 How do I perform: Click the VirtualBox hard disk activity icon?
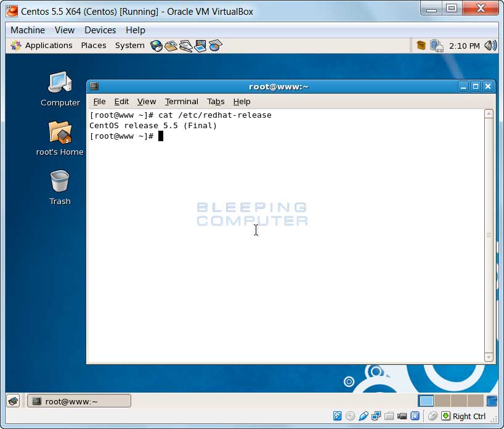click(337, 416)
